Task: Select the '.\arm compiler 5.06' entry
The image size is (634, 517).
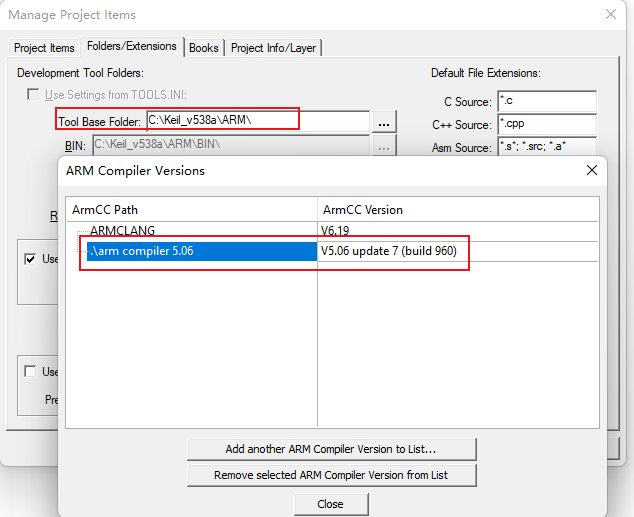Action: [140, 251]
